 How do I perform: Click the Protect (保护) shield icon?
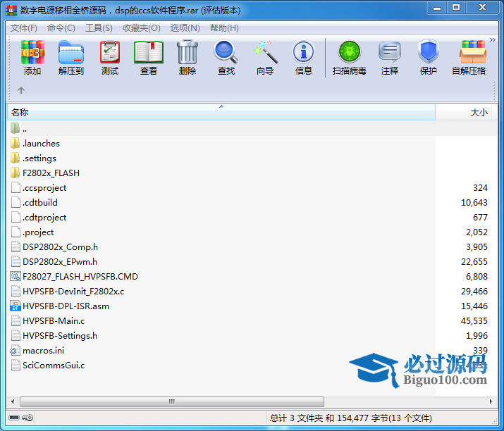point(429,51)
